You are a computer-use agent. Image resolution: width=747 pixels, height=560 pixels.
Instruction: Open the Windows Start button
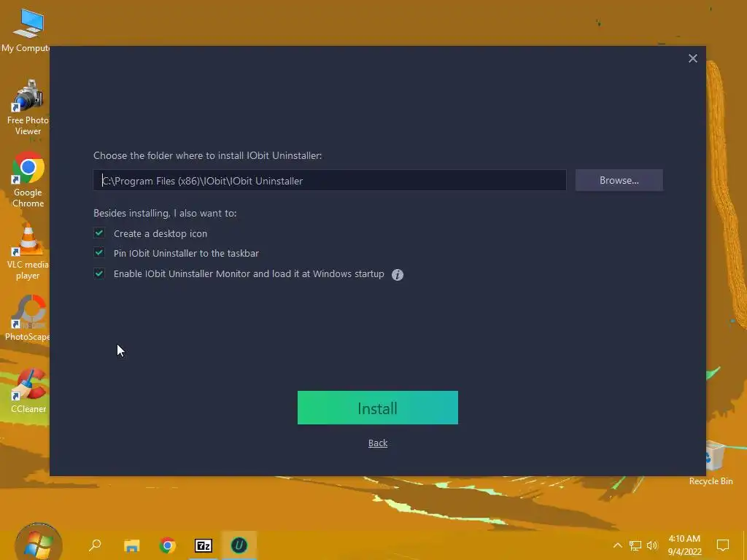click(x=38, y=544)
